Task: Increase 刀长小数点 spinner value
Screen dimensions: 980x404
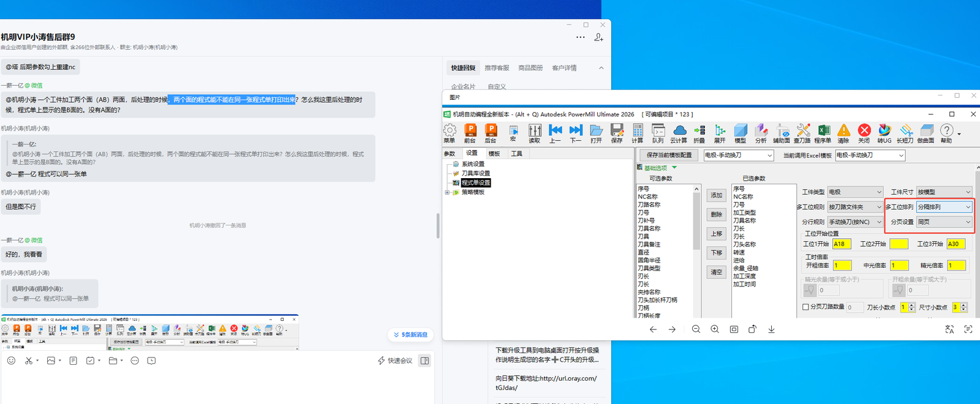Action: (x=911, y=305)
